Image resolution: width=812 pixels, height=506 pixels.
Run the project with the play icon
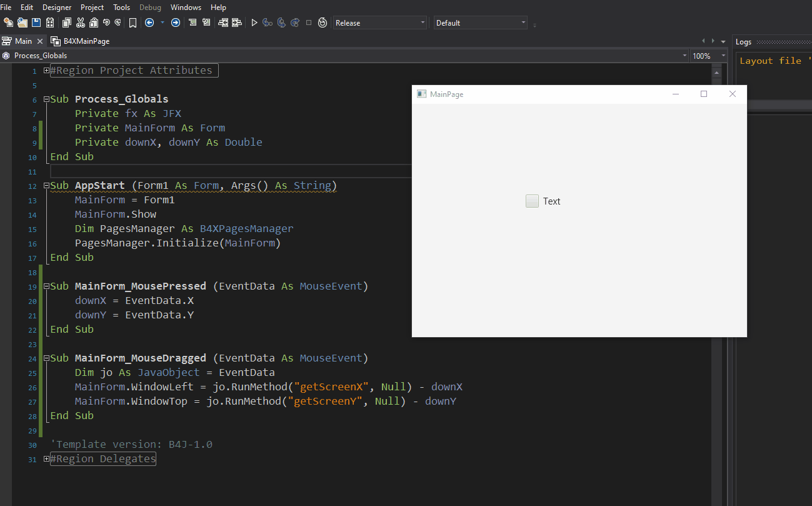coord(254,23)
